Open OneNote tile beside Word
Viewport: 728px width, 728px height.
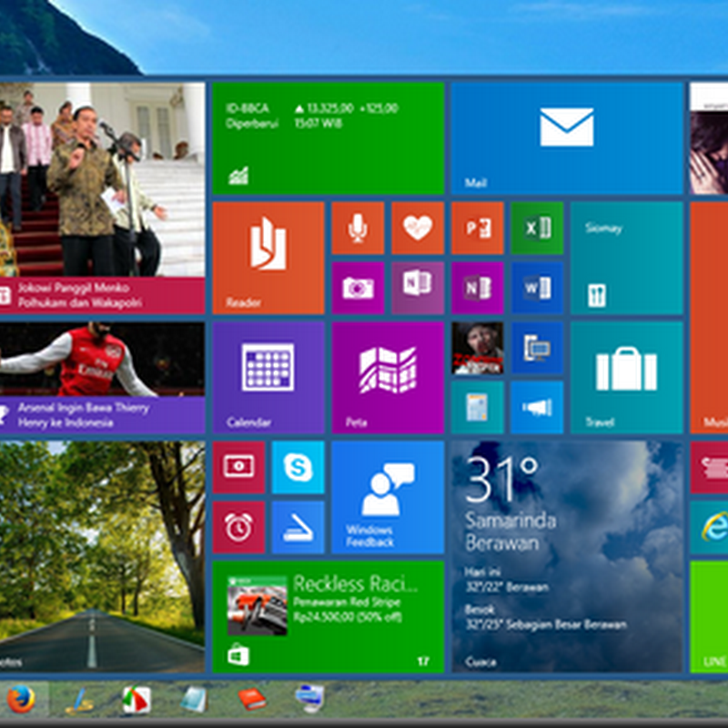coord(477,288)
